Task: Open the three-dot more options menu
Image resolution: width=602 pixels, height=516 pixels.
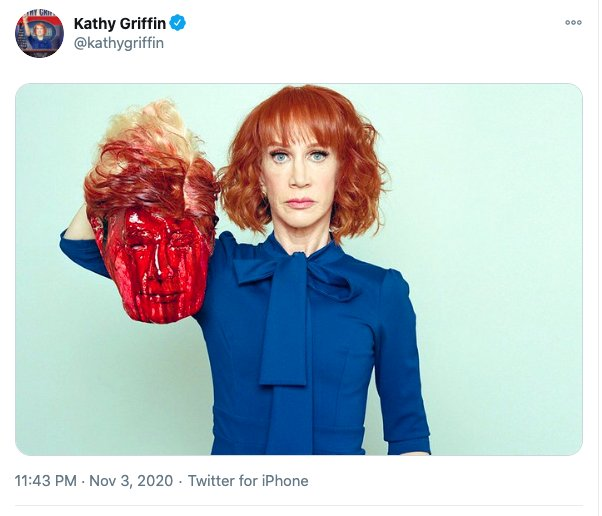Action: tap(573, 23)
